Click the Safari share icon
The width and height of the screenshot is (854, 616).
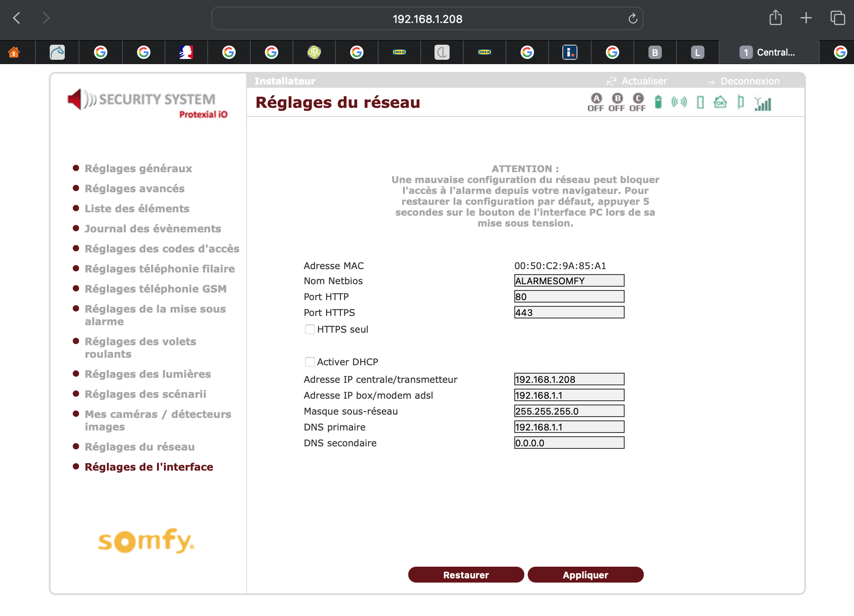click(775, 18)
